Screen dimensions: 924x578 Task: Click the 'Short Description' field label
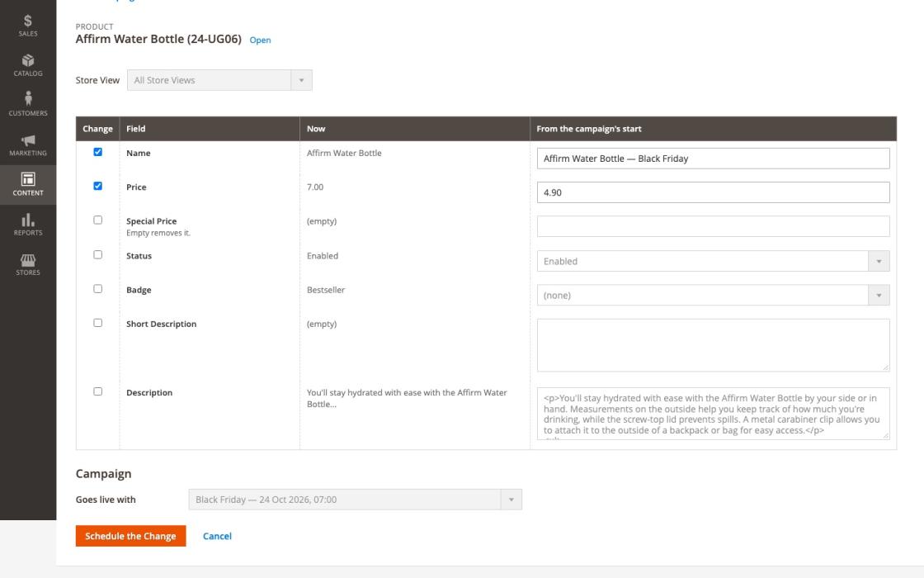(162, 324)
